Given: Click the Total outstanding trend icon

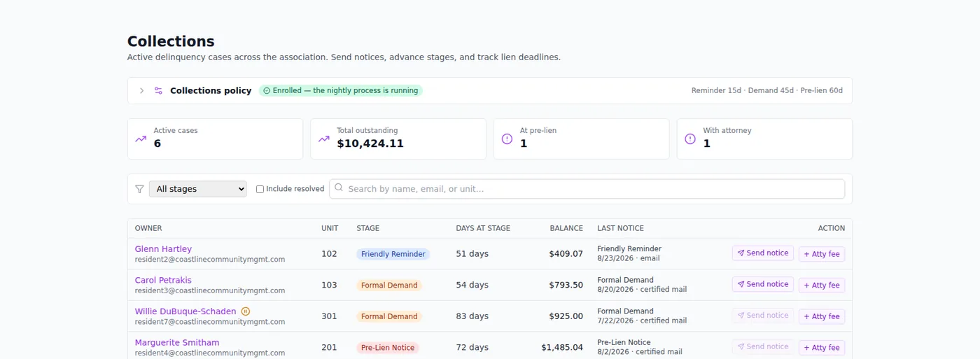Looking at the screenshot, I should coord(323,139).
